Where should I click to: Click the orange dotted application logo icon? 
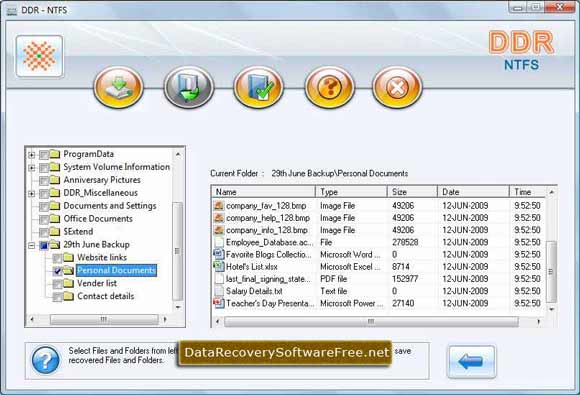click(x=39, y=56)
